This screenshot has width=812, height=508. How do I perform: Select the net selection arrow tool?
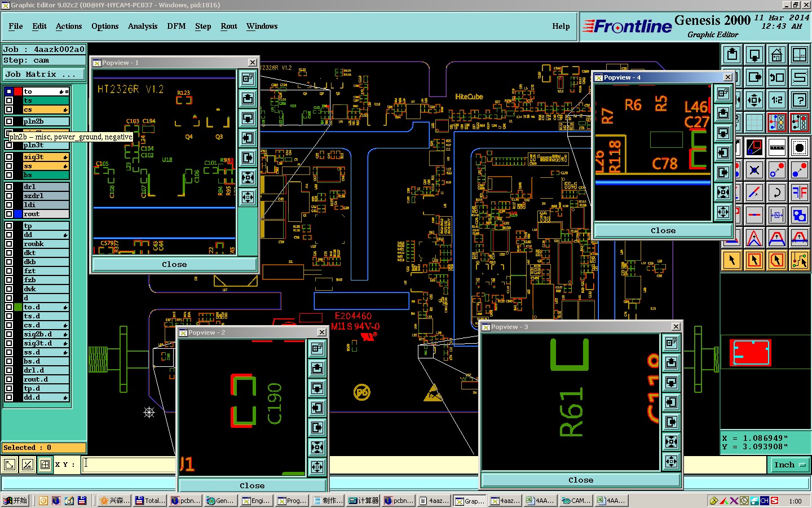pyautogui.click(x=800, y=260)
